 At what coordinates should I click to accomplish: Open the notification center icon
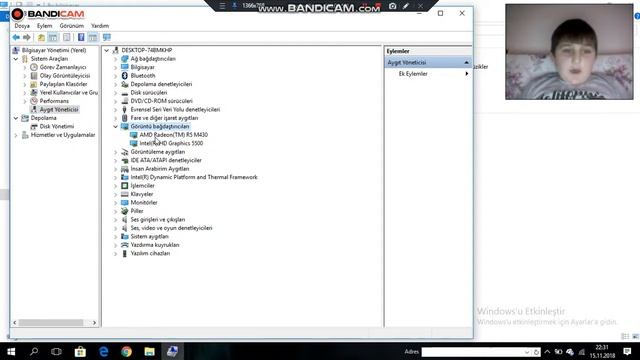pos(627,351)
